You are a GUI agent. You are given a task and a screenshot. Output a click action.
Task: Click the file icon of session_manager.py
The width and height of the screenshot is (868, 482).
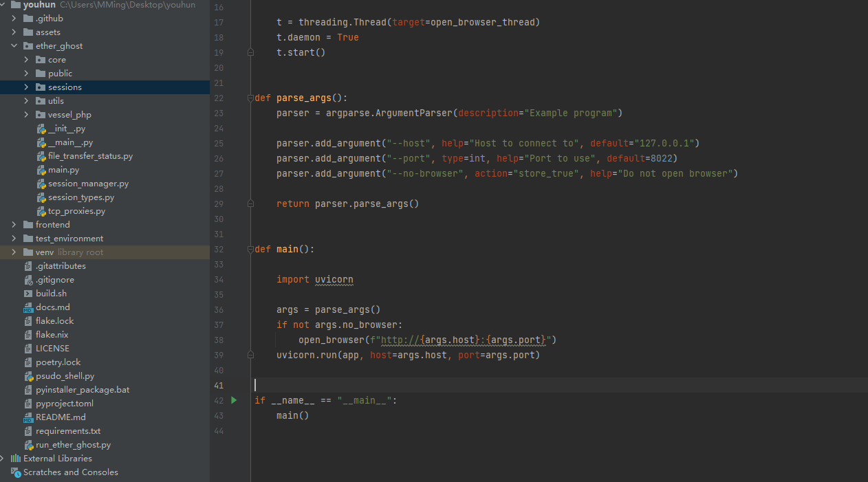(41, 184)
